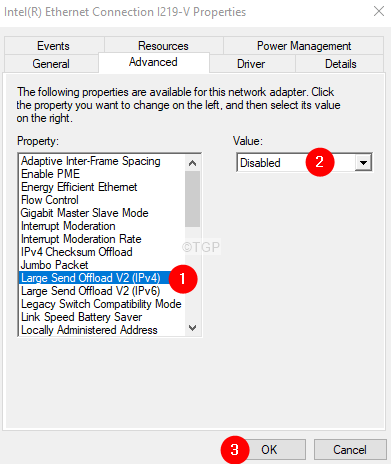391x464 pixels.
Task: Switch to the Events tab
Action: tap(53, 46)
